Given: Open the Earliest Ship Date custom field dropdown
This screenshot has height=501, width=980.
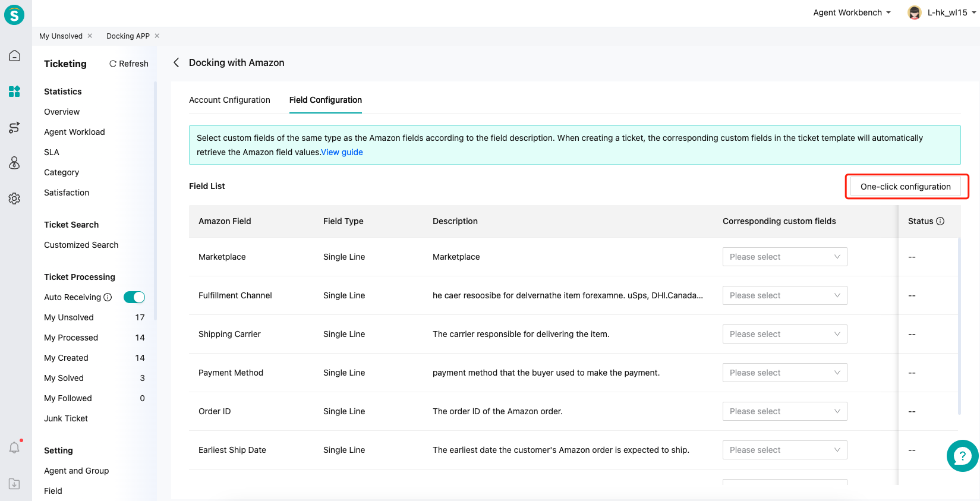Looking at the screenshot, I should tap(784, 450).
